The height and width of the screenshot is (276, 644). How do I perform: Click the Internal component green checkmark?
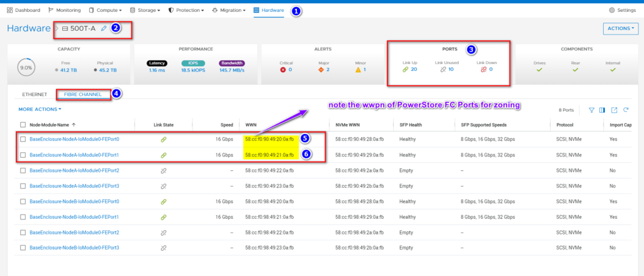click(x=613, y=70)
